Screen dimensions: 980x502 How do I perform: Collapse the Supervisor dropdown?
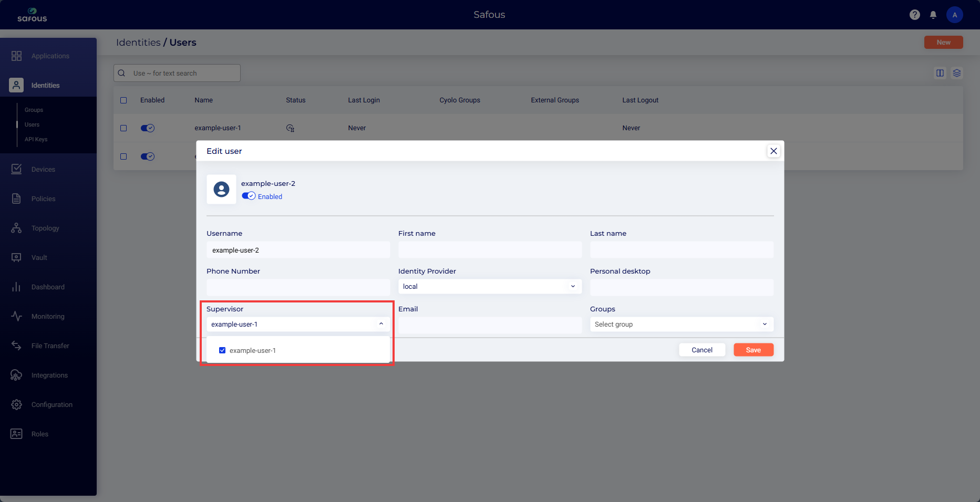click(x=381, y=324)
